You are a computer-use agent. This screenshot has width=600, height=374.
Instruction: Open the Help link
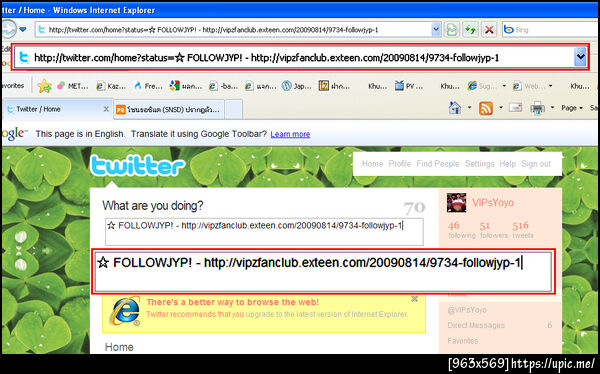507,164
